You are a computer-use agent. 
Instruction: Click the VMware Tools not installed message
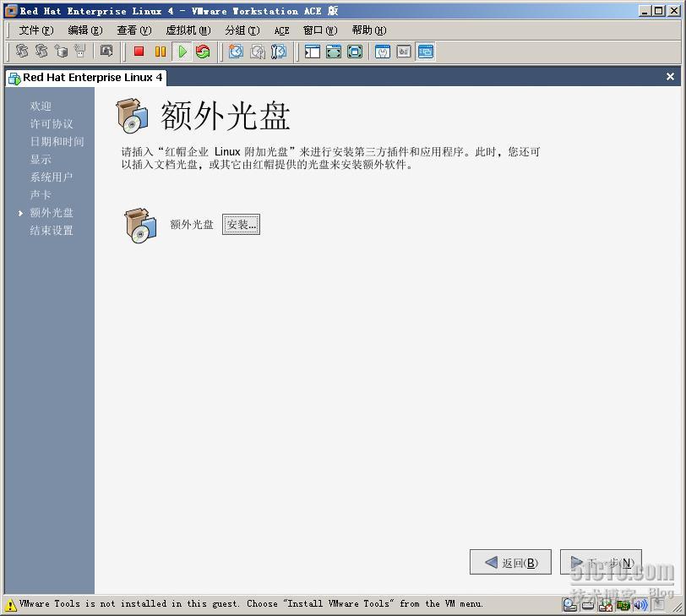click(x=251, y=604)
